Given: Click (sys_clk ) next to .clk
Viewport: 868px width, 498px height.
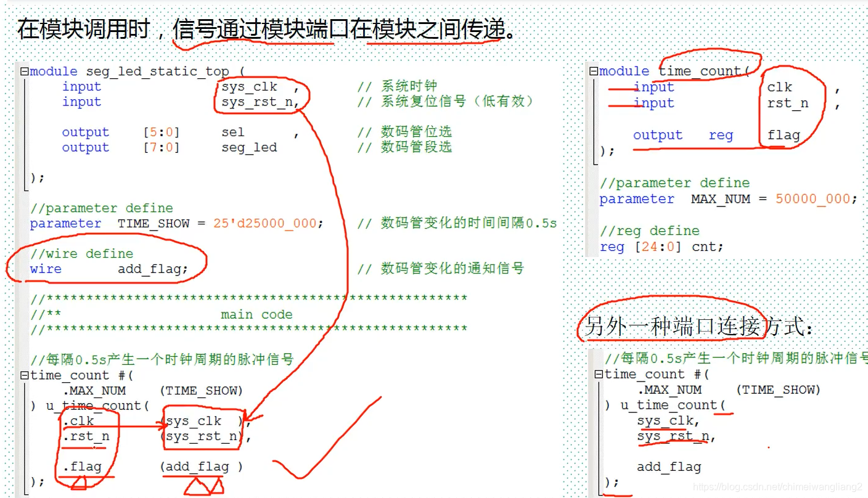Looking at the screenshot, I should point(201,422).
